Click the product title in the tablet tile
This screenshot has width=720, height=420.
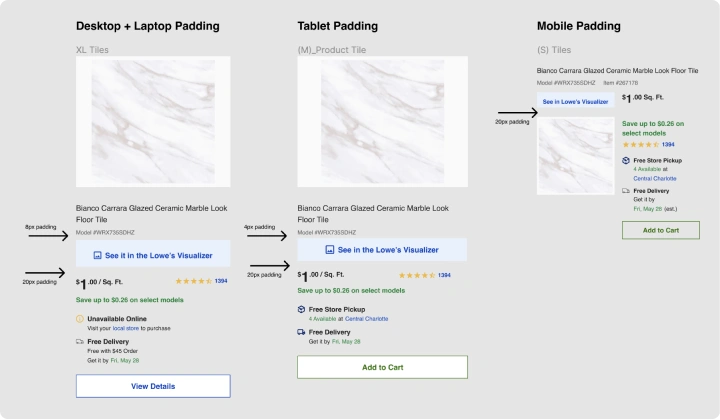click(372, 213)
